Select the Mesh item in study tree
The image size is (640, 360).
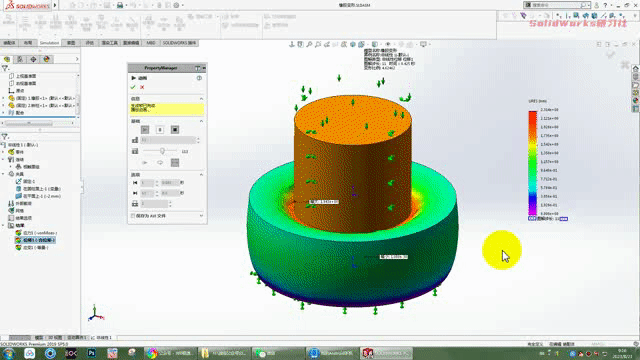tap(16, 211)
